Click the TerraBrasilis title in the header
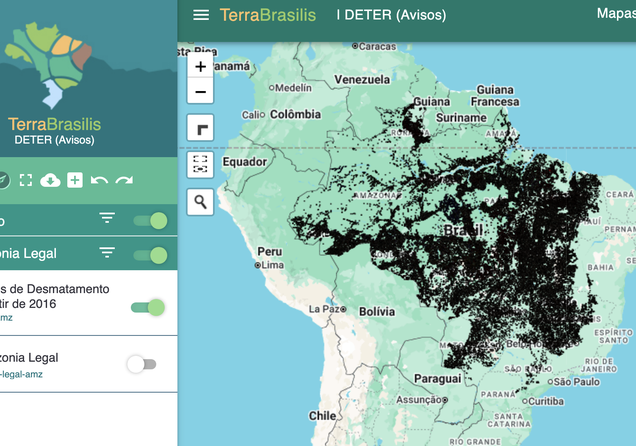 click(268, 15)
